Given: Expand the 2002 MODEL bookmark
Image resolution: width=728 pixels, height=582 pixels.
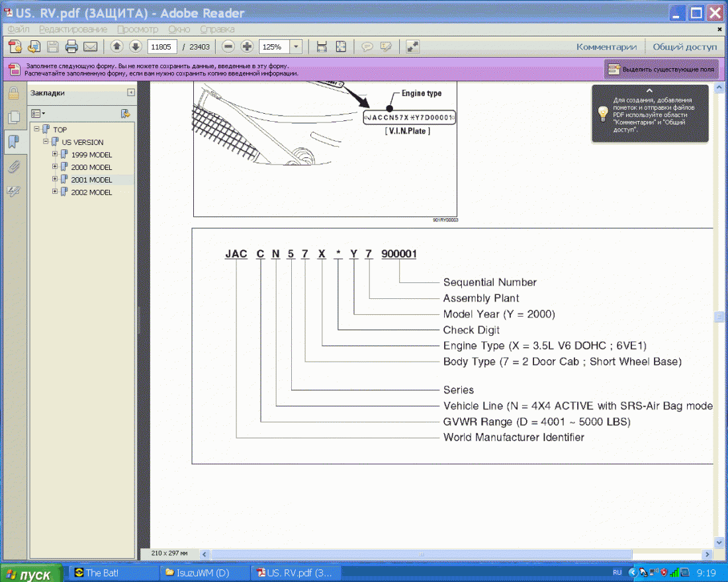Looking at the screenshot, I should point(55,192).
